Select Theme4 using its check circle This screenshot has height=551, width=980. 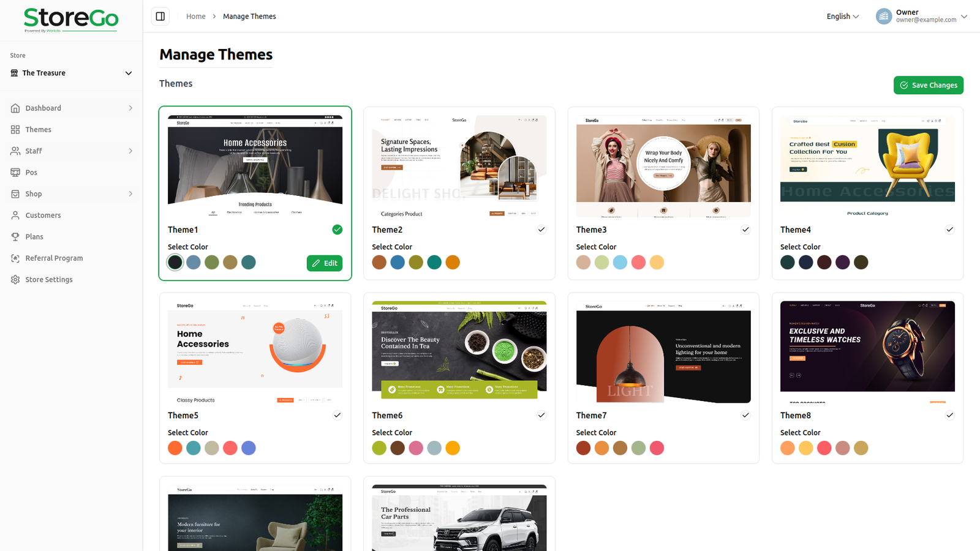coord(949,230)
